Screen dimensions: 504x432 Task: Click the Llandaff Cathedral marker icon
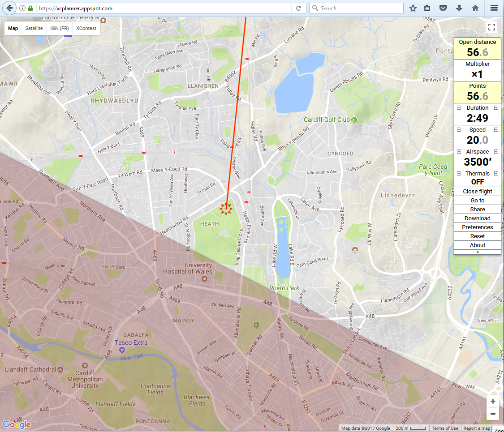click(60, 370)
